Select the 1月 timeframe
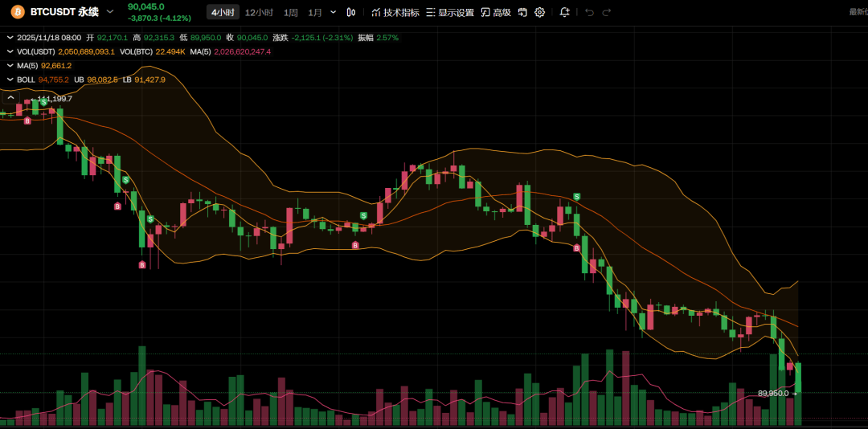Screen dimensions: 868x429 pyautogui.click(x=315, y=13)
